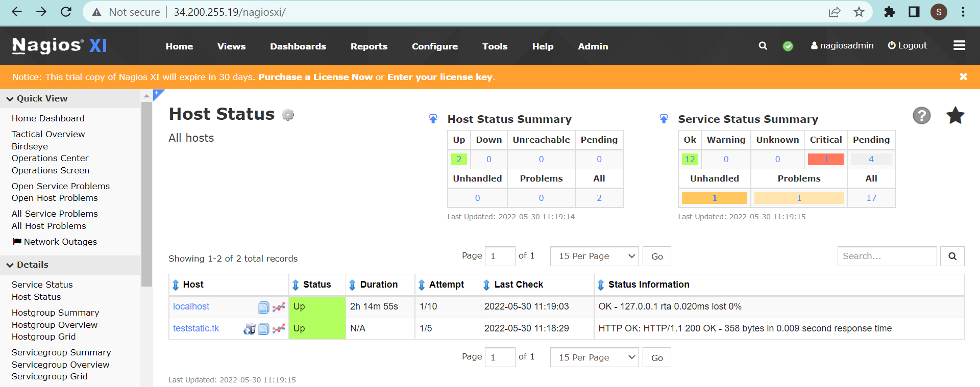Open Service Status in sidebar

point(42,285)
